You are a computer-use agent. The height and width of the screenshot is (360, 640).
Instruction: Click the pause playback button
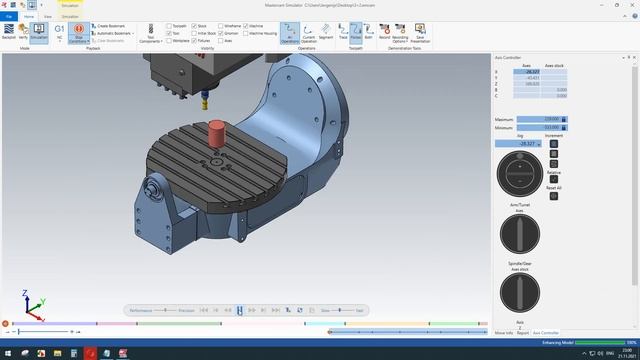240,311
